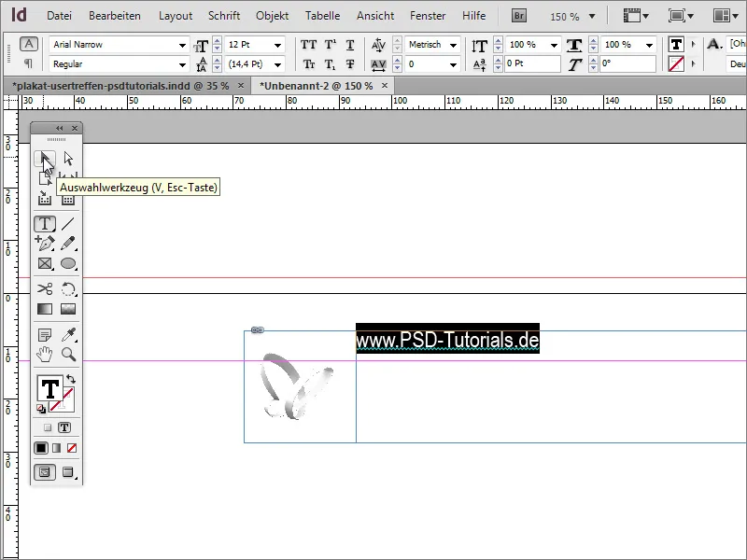This screenshot has height=560, width=747.
Task: Click the fill color swatch with T
Action: point(49,388)
